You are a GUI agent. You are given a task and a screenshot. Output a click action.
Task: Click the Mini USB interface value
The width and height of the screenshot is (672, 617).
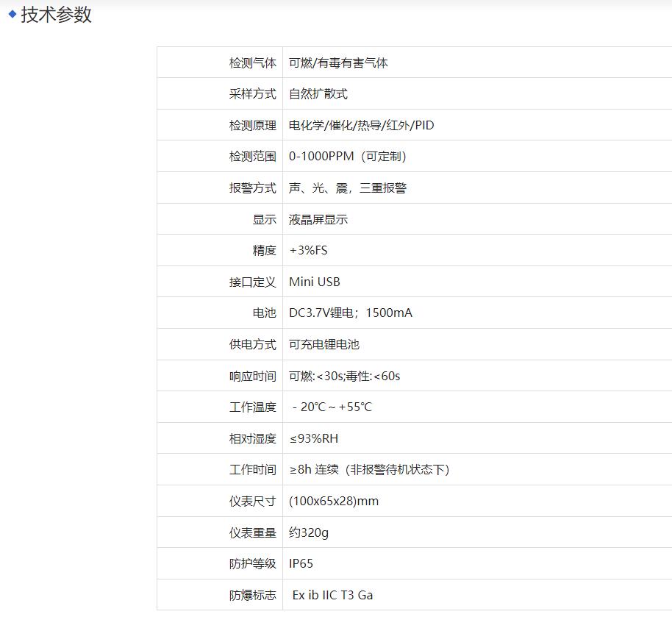[x=314, y=282]
